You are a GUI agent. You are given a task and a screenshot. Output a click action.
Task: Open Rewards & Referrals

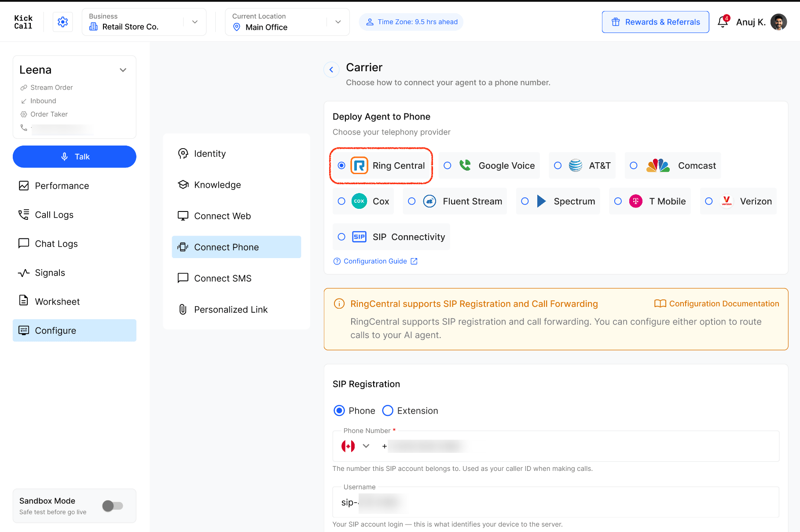tap(655, 22)
